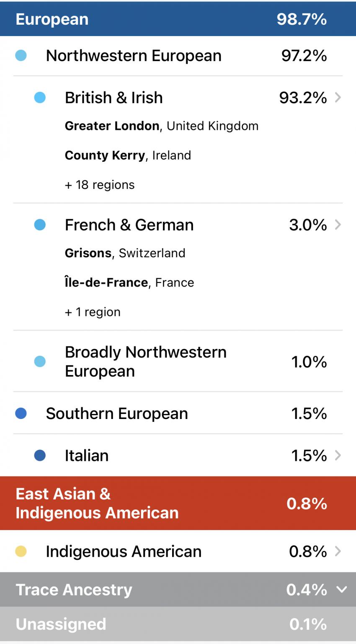356x644 pixels.
Task: Click the Southern European dark blue dot
Action: [x=21, y=414]
